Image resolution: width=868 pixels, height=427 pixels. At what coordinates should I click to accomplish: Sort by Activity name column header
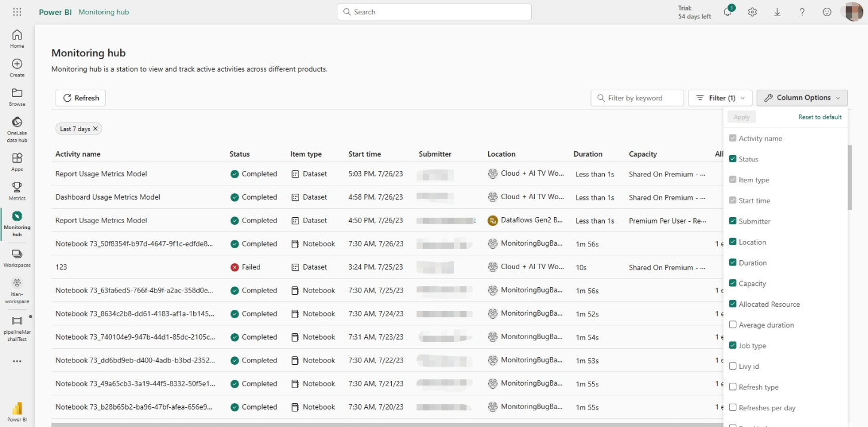(x=78, y=154)
